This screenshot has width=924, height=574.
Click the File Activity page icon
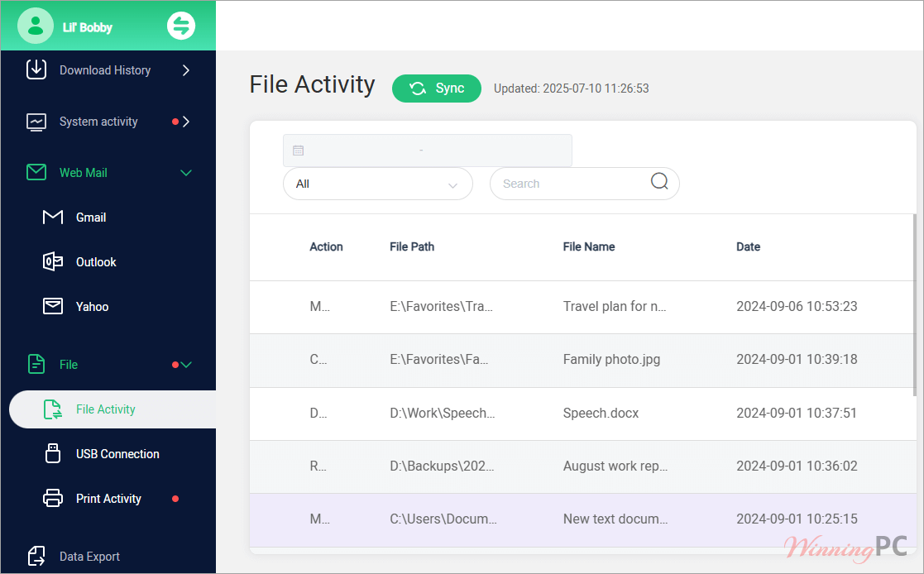pyautogui.click(x=53, y=409)
